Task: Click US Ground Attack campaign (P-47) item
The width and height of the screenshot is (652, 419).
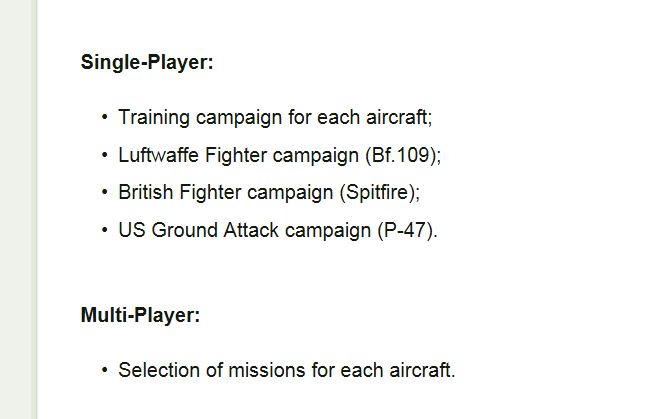Action: [x=278, y=230]
